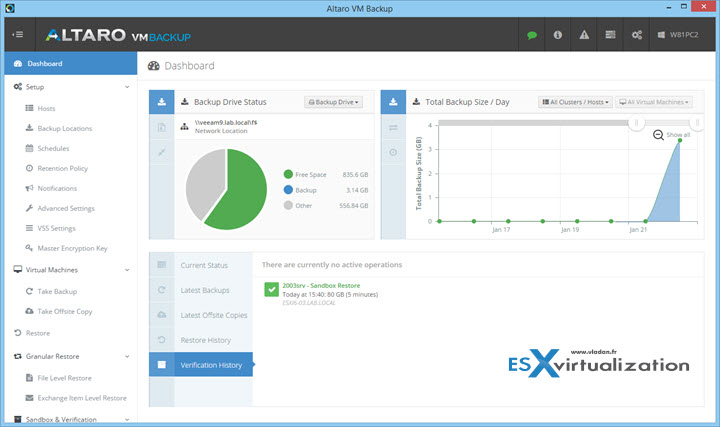Screen dimensions: 720x427
Task: Click the Exchange Item envelope icon
Action: pyautogui.click(x=29, y=398)
